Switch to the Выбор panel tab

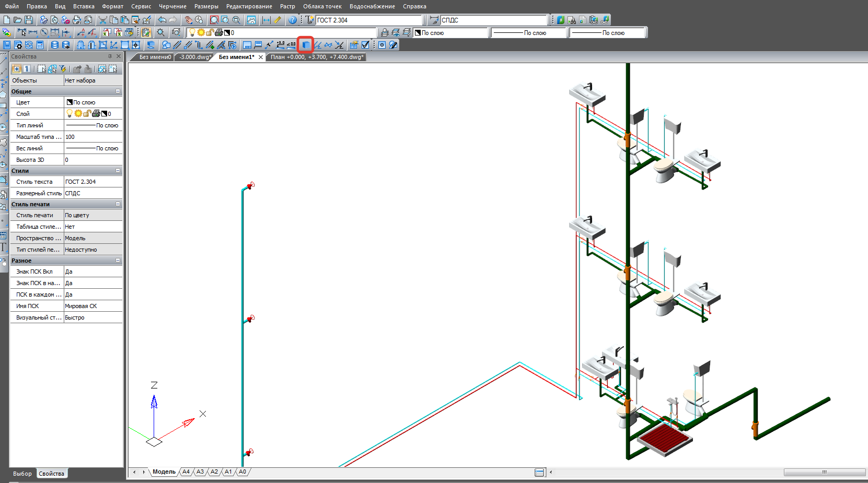22,474
